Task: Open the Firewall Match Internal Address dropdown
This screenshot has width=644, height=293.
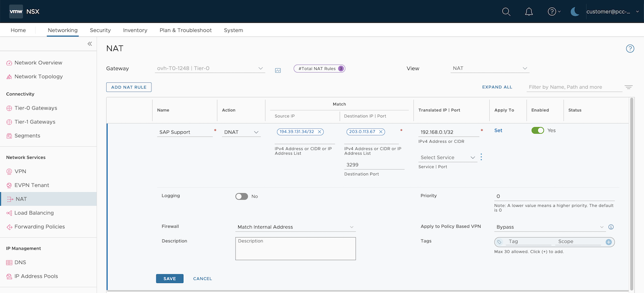Action: [295, 227]
